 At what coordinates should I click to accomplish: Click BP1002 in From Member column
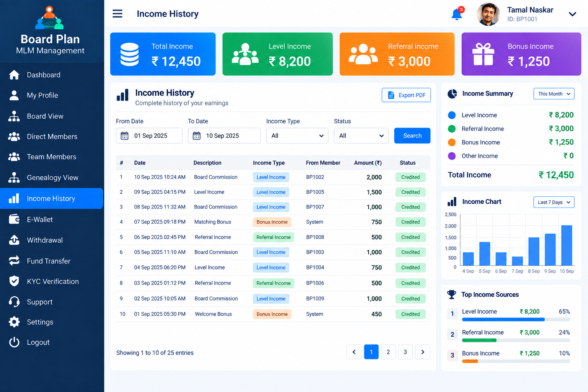pos(315,177)
